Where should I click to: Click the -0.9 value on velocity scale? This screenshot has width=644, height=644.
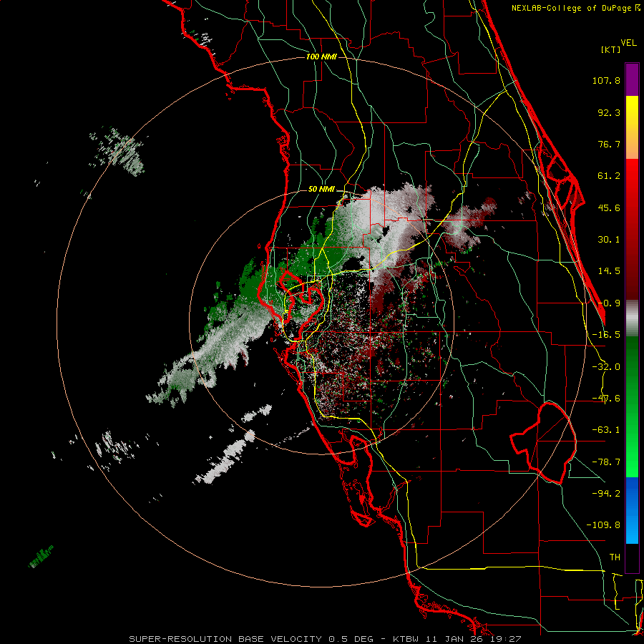tap(609, 303)
